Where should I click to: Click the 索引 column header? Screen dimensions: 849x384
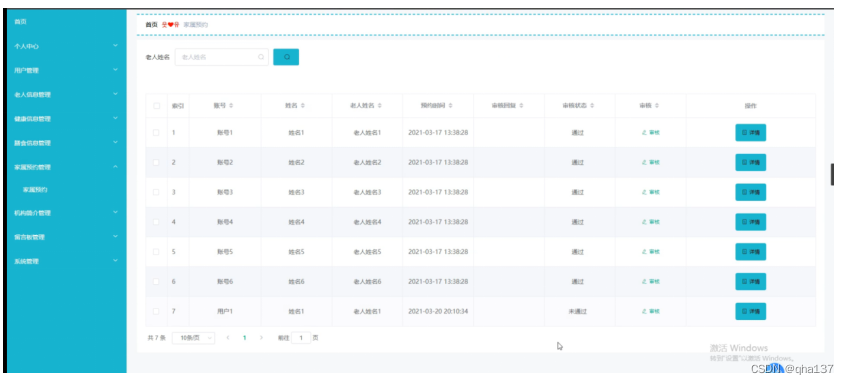click(x=178, y=106)
